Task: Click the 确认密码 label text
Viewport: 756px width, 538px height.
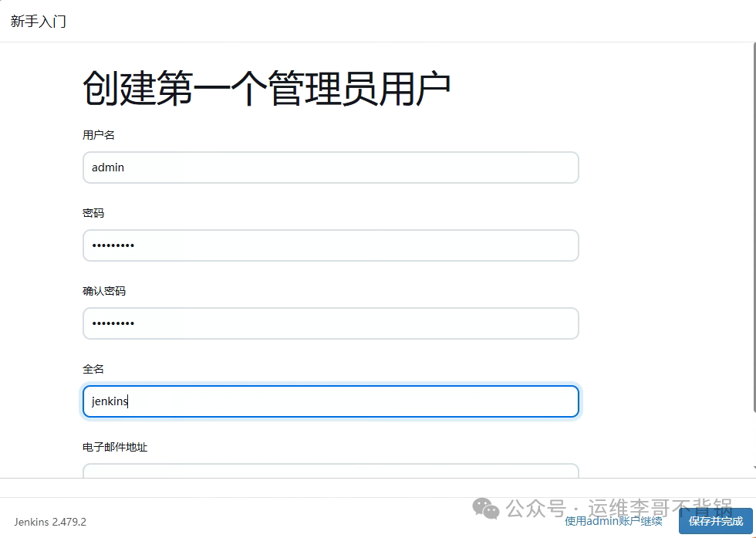Action: point(104,291)
